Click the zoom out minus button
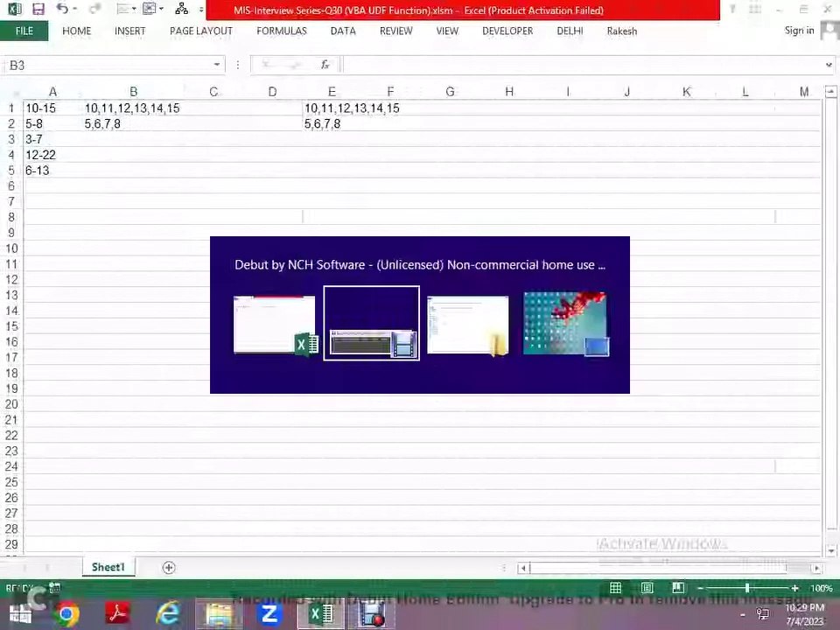The height and width of the screenshot is (630, 840). pyautogui.click(x=700, y=588)
